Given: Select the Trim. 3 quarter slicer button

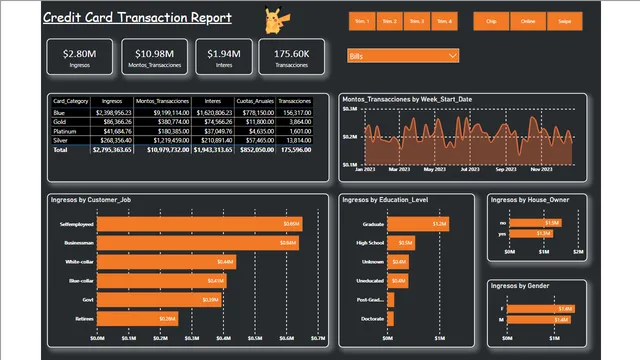Looking at the screenshot, I should pos(417,21).
